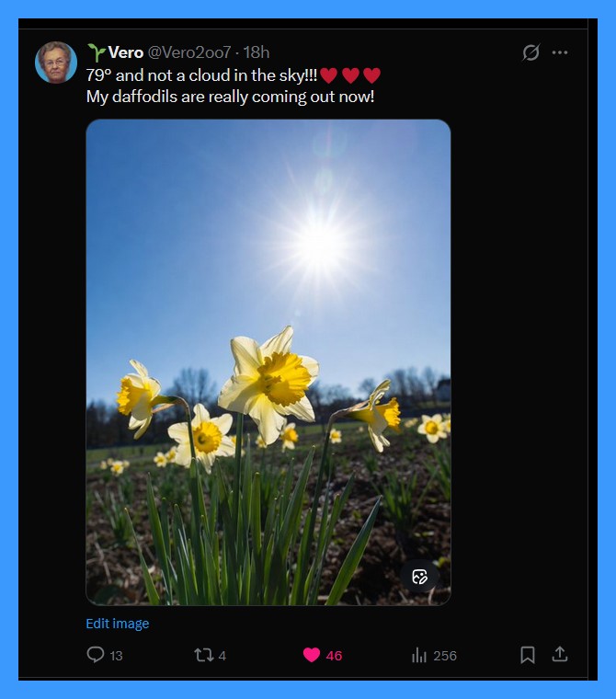
Task: Open the three-dot More options menu
Action: click(x=560, y=52)
